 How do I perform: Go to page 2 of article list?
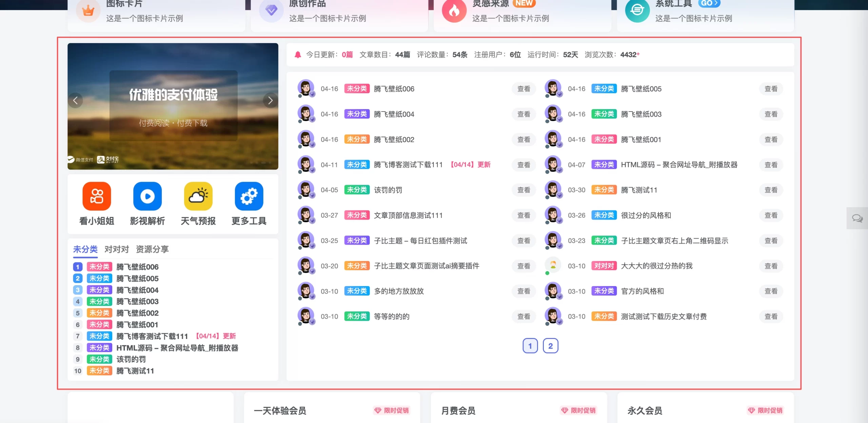point(551,346)
